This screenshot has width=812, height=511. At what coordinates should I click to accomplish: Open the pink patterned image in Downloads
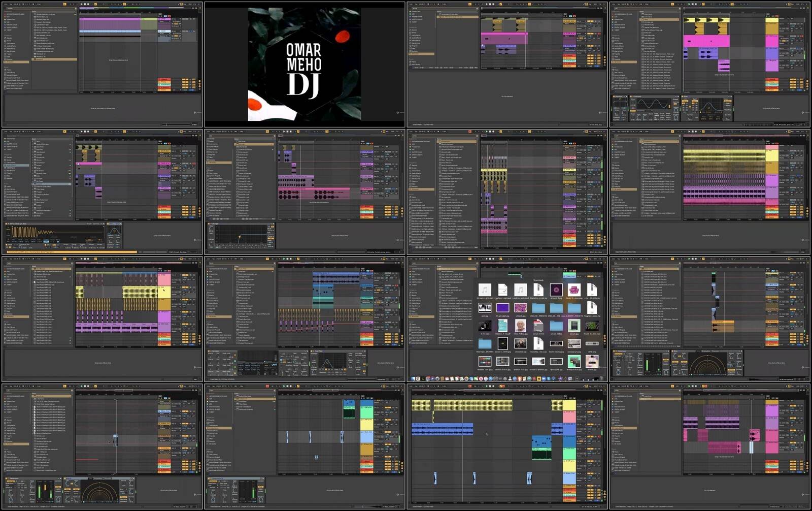pyautogui.click(x=521, y=308)
